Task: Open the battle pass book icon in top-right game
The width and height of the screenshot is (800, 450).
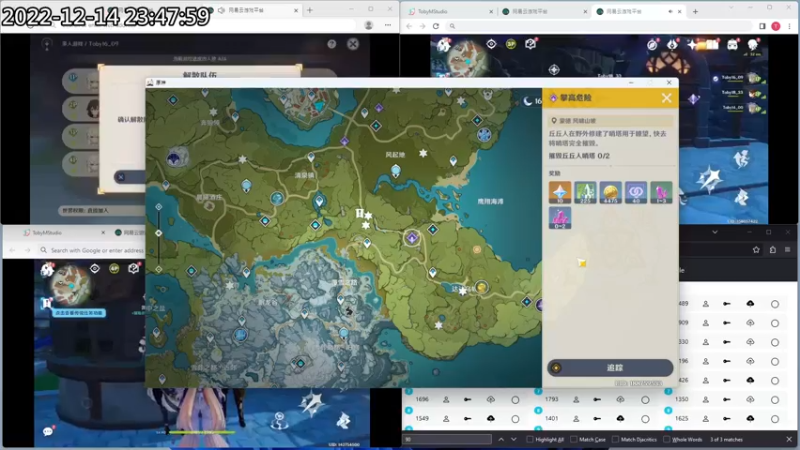Action: point(712,45)
